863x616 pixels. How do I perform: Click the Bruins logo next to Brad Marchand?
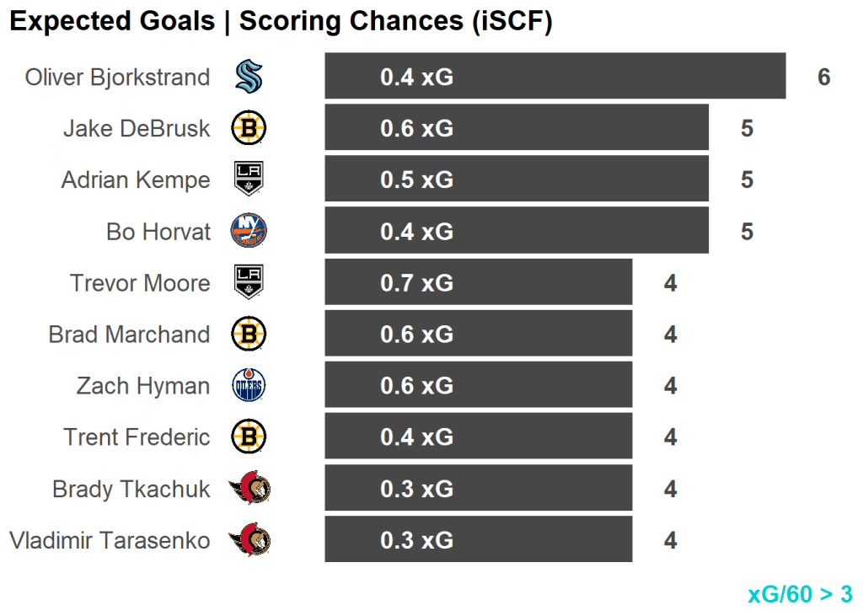click(x=249, y=335)
